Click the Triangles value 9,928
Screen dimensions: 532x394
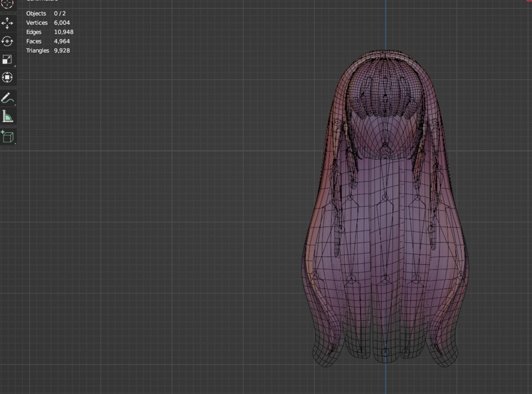(x=62, y=50)
